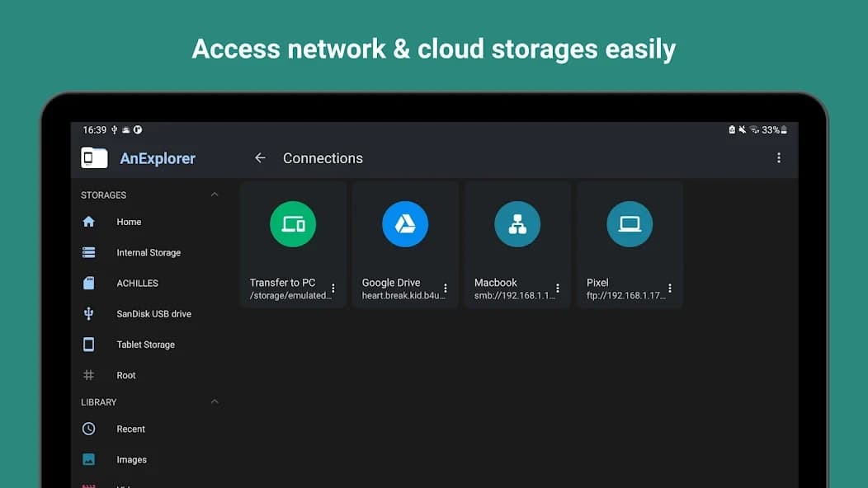Open the toolbar overflow menu
The height and width of the screenshot is (488, 868).
coord(778,158)
